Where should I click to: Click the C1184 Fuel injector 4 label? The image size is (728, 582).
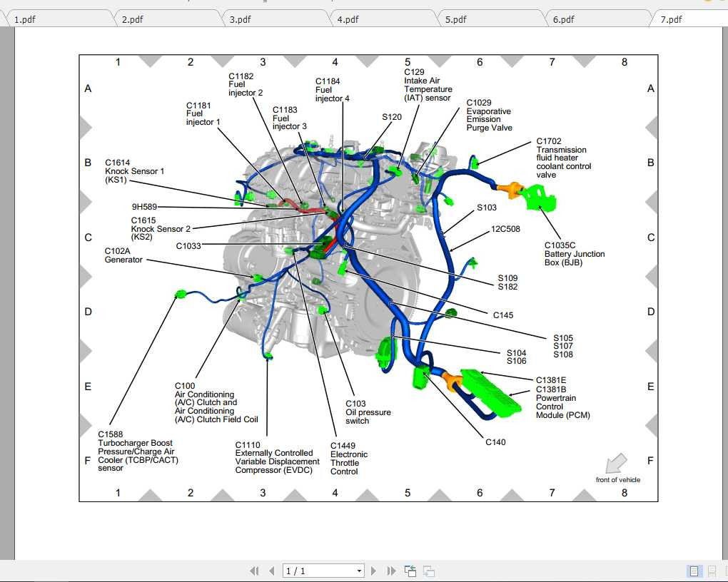pyautogui.click(x=332, y=90)
